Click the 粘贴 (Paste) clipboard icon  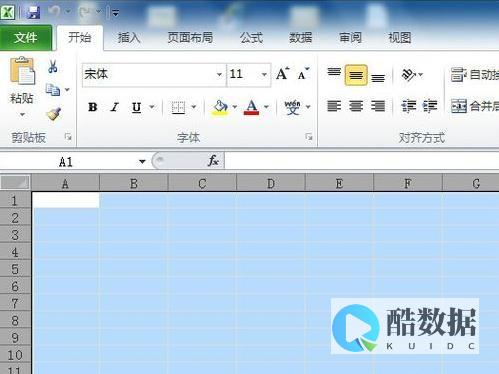click(x=22, y=71)
